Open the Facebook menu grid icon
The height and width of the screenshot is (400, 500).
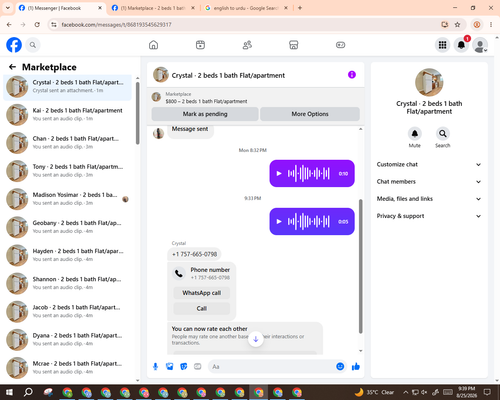[442, 45]
